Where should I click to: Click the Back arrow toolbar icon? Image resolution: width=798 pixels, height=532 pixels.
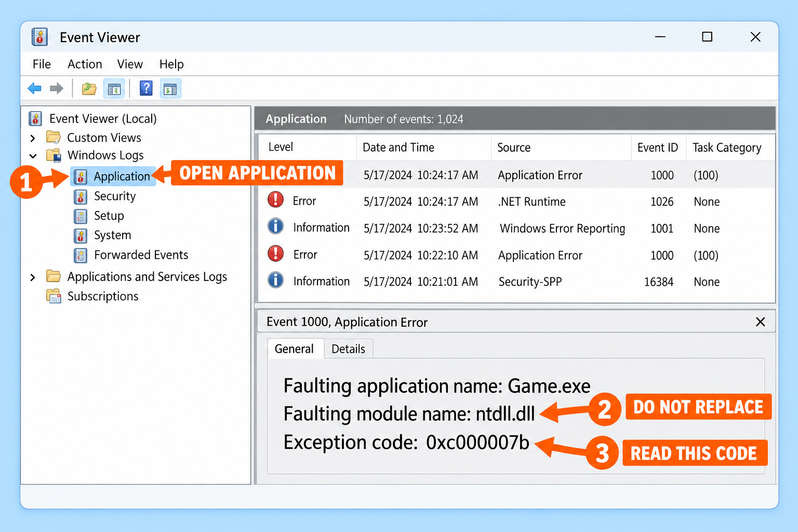[34, 88]
